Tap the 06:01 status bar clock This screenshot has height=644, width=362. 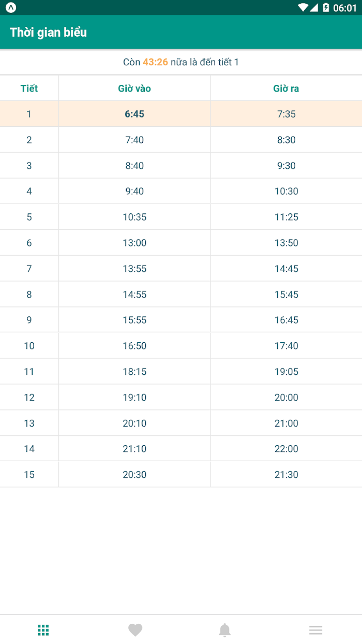click(345, 8)
